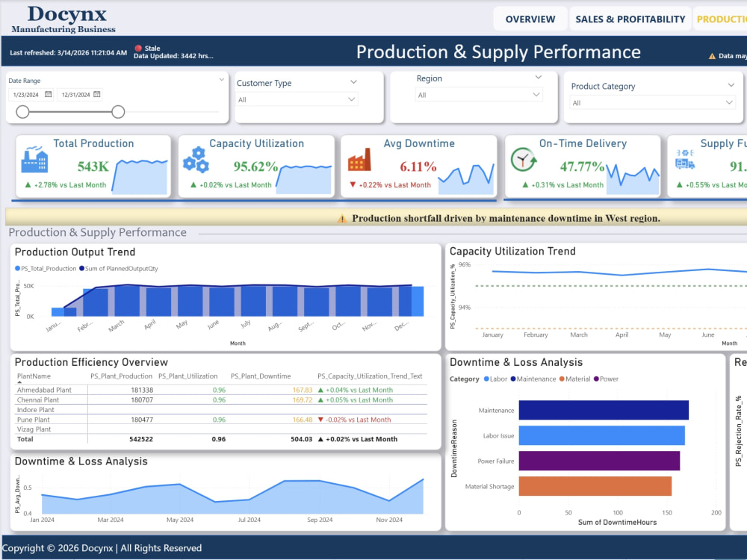Expand the Date Range slicer chevron
The width and height of the screenshot is (747, 560).
coord(222,80)
